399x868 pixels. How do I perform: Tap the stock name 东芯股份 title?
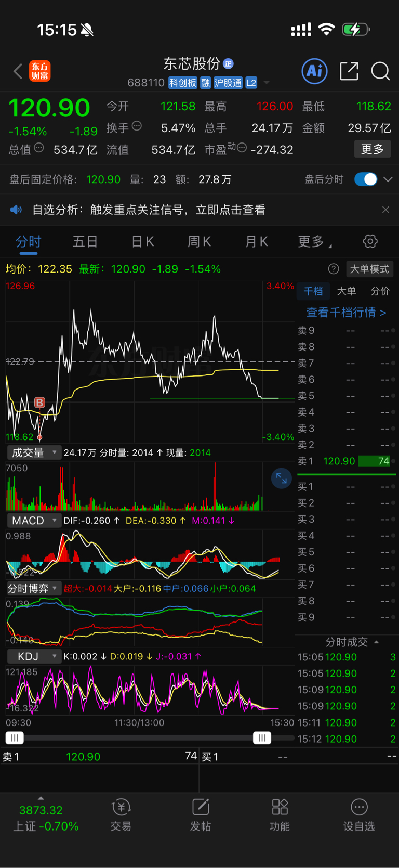coord(192,63)
